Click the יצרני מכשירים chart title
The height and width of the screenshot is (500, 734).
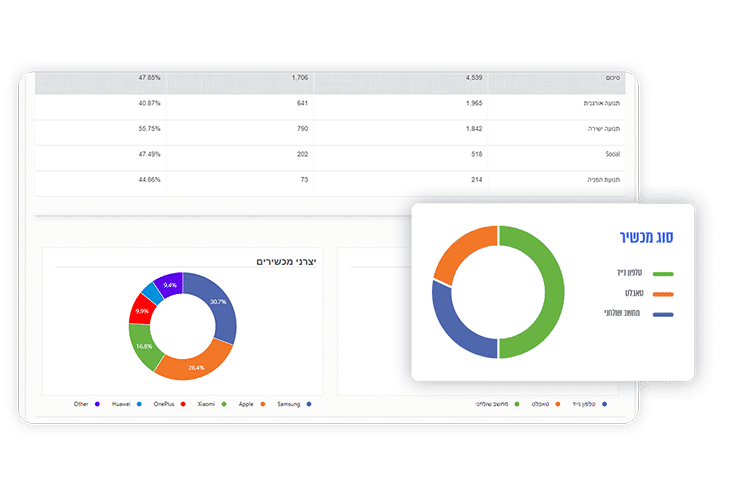[286, 261]
